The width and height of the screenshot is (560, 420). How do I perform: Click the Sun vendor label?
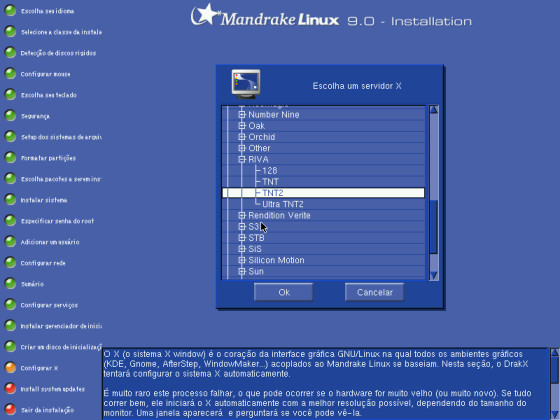[256, 271]
